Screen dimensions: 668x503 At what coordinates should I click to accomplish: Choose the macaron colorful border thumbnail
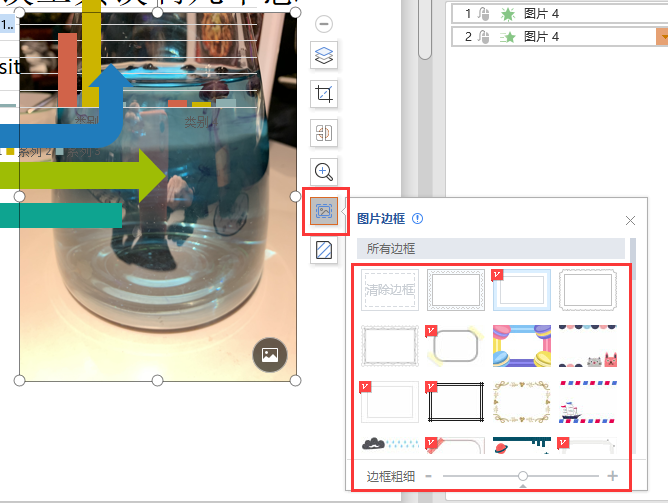pos(521,346)
